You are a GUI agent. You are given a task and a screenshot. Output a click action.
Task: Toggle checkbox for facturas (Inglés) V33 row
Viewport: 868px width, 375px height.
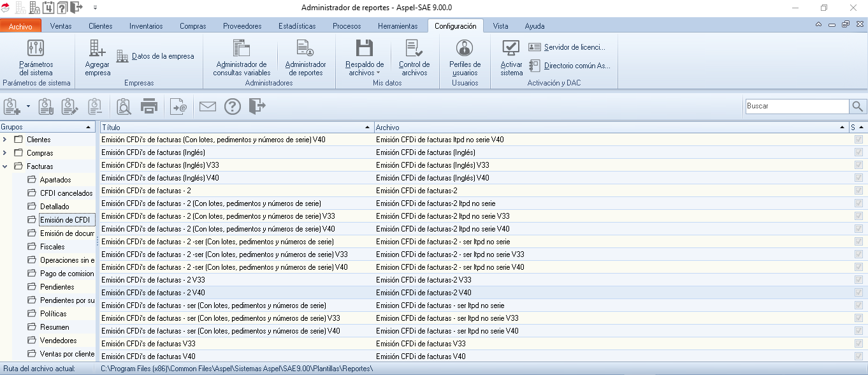tap(858, 165)
